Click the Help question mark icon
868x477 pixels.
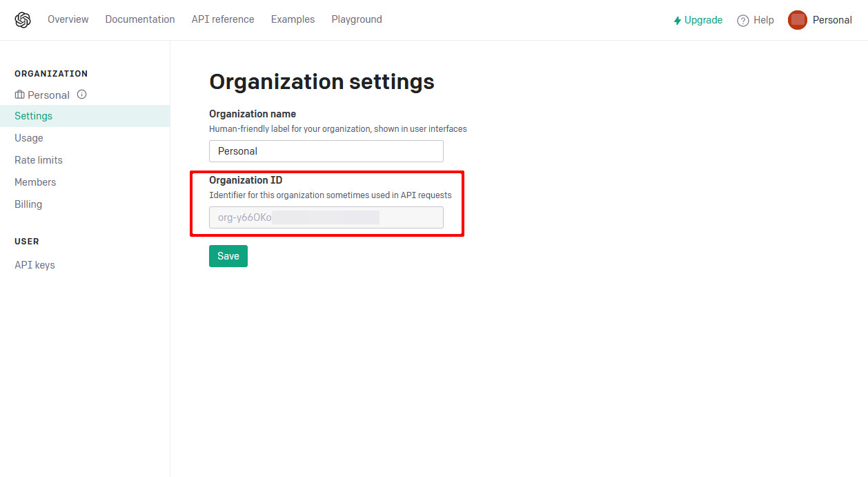point(743,21)
